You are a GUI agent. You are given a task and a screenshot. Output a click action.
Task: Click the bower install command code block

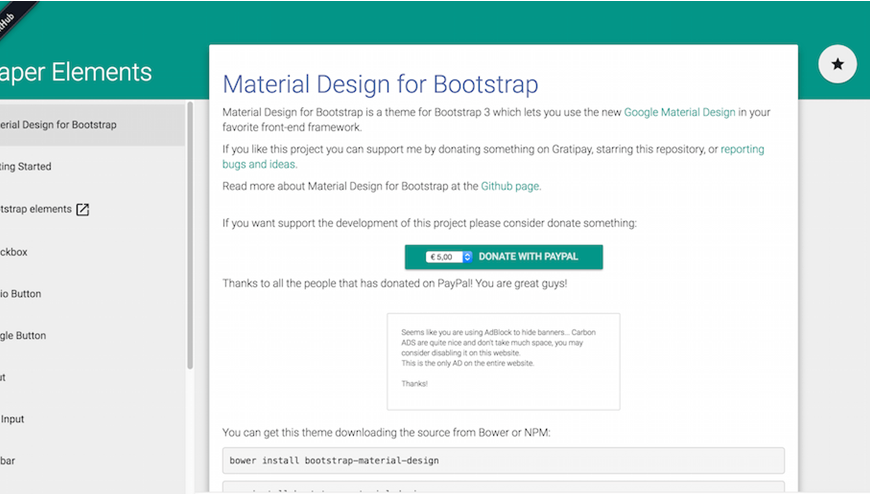point(503,460)
